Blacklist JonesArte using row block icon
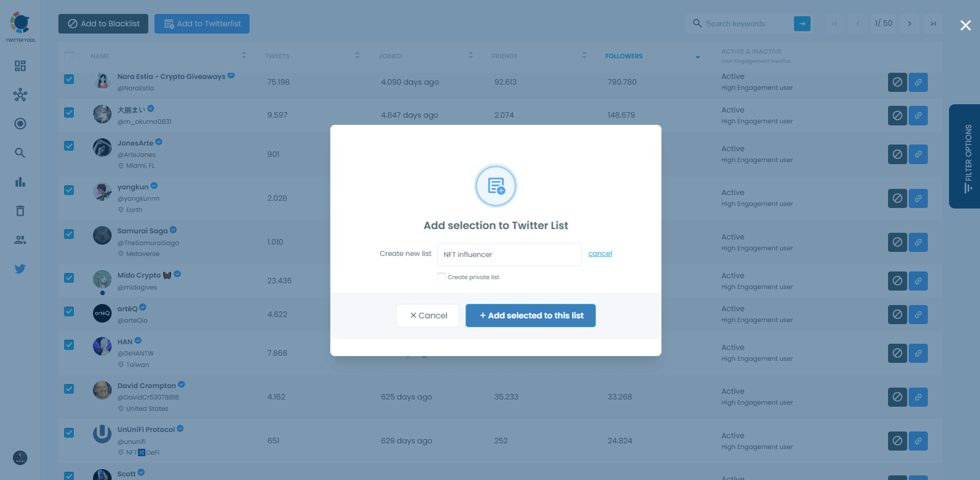 click(x=897, y=154)
